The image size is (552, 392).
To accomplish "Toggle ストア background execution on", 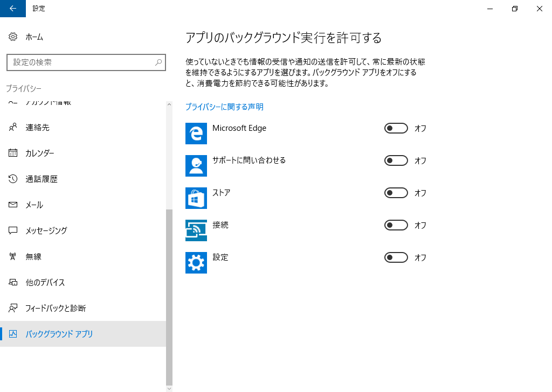I will 396,193.
